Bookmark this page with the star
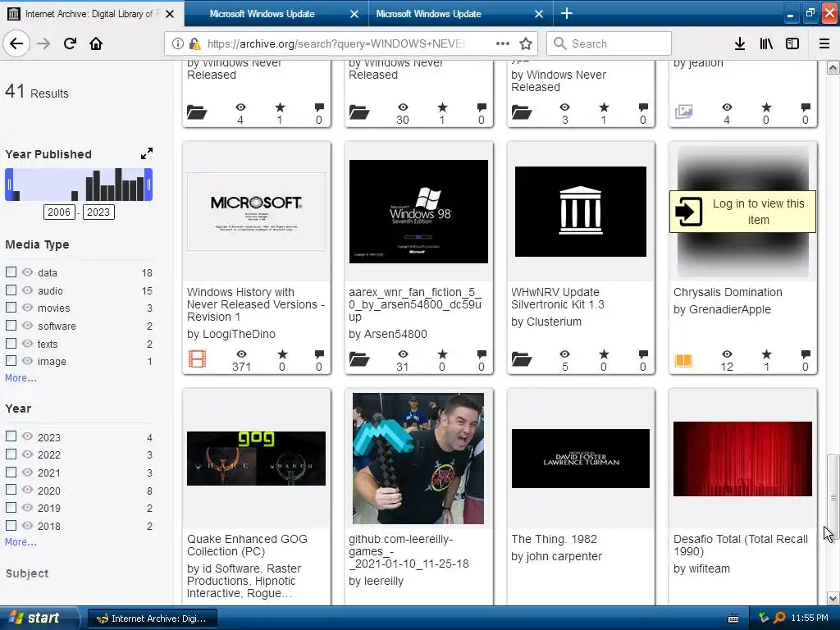The height and width of the screenshot is (630, 840). point(526,43)
